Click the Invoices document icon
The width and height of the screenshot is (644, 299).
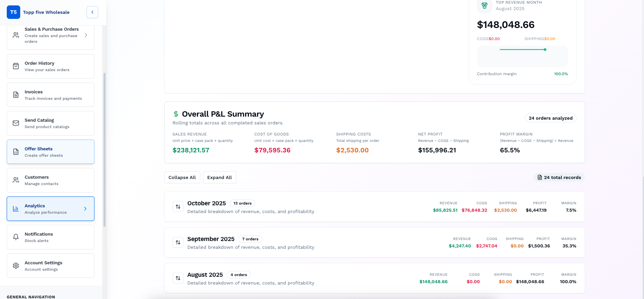click(x=16, y=95)
